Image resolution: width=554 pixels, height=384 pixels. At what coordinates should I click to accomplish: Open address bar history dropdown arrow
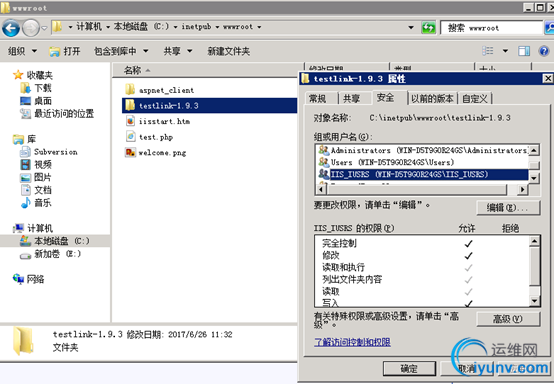point(411,27)
